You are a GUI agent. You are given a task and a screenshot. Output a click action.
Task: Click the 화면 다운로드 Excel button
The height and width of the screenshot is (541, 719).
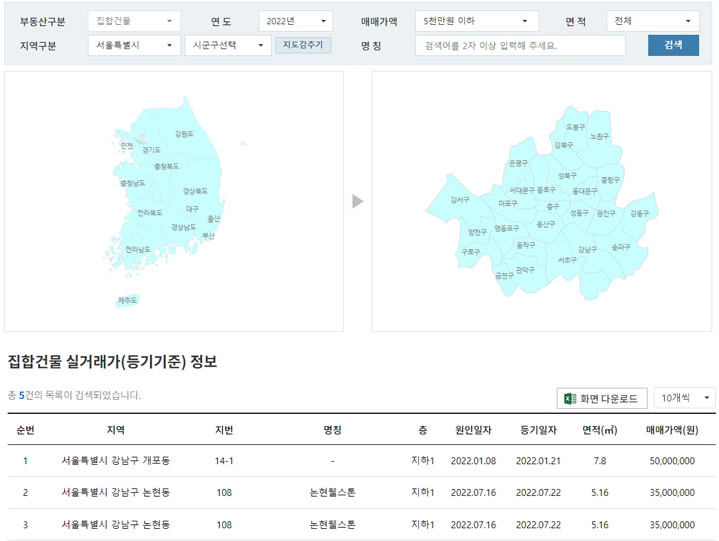(x=602, y=398)
